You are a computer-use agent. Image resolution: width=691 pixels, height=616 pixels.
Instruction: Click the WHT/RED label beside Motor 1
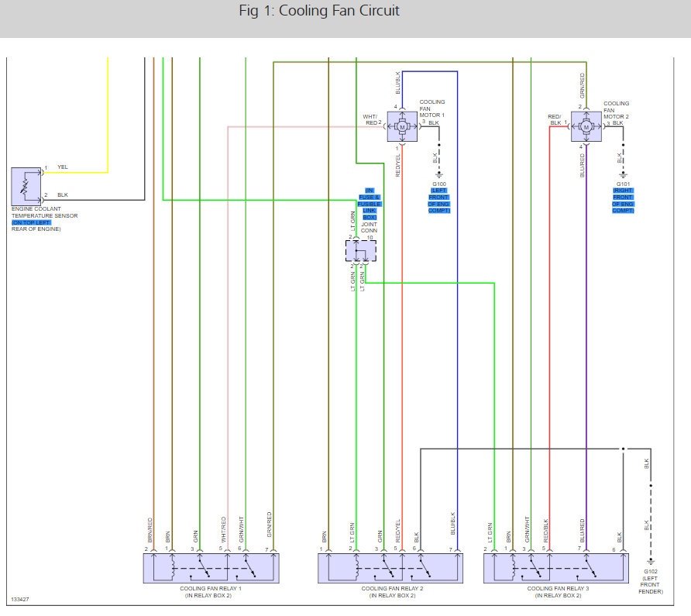pos(370,120)
